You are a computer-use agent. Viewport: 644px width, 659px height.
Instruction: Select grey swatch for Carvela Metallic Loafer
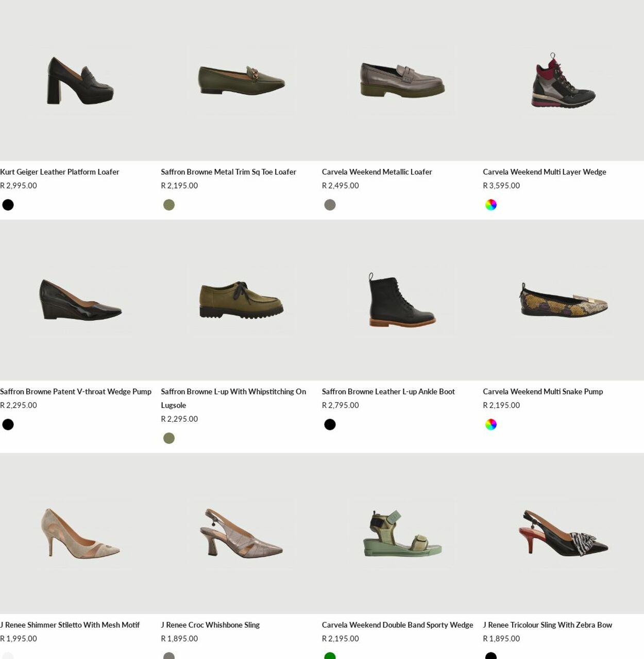[330, 205]
